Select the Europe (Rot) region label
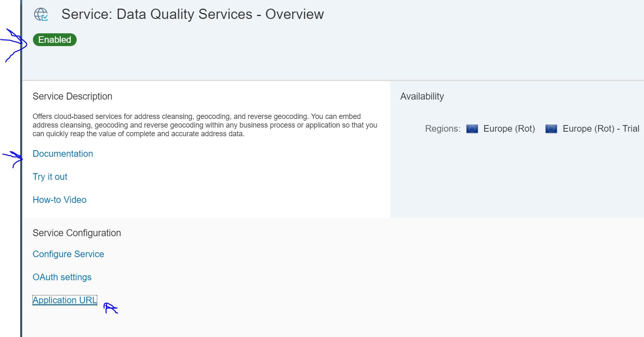Screen dimensions: 644x337 (509, 129)
